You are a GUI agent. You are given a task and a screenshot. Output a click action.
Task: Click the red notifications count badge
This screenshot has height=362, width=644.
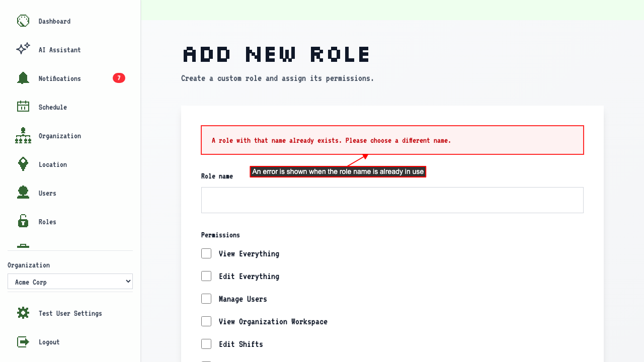click(119, 78)
